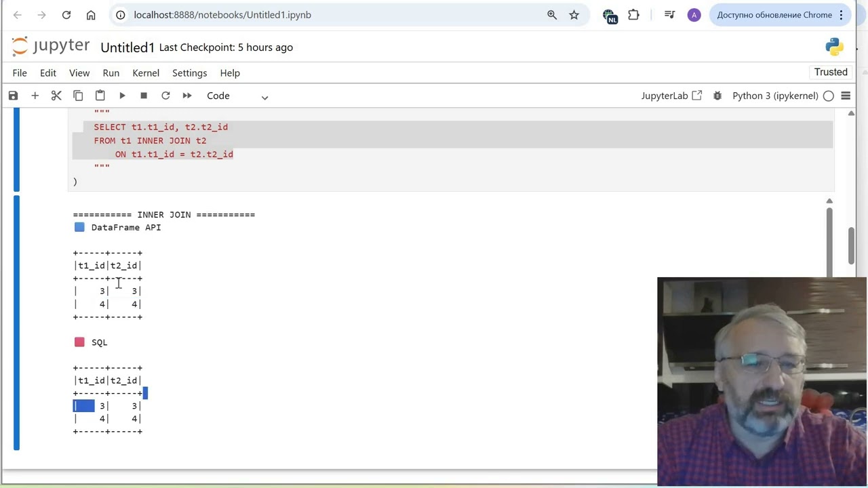Screen dimensions: 868x488
Task: Click the kernel status circle indicator
Action: pos(829,96)
